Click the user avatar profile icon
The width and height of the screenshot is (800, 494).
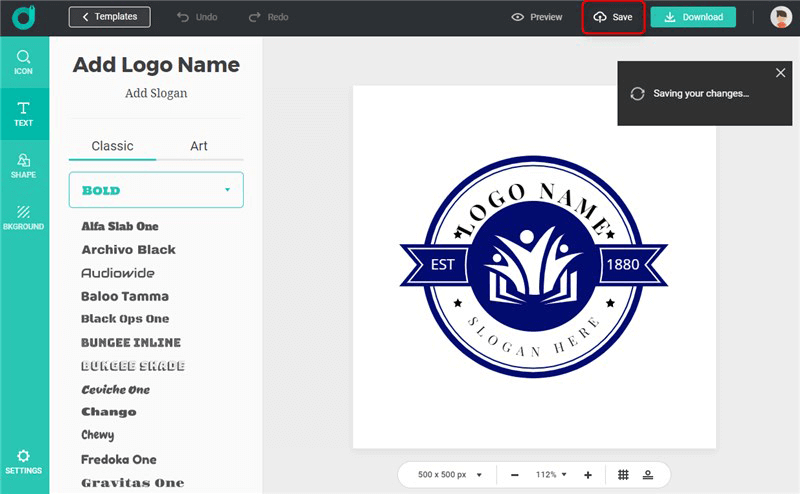[780, 17]
